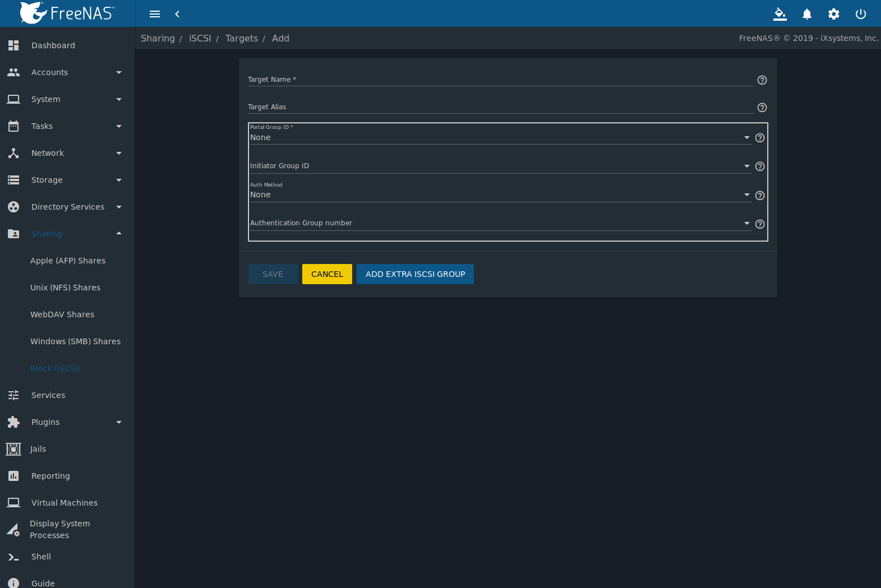
Task: Click the Dashboard icon in sidebar
Action: click(13, 45)
